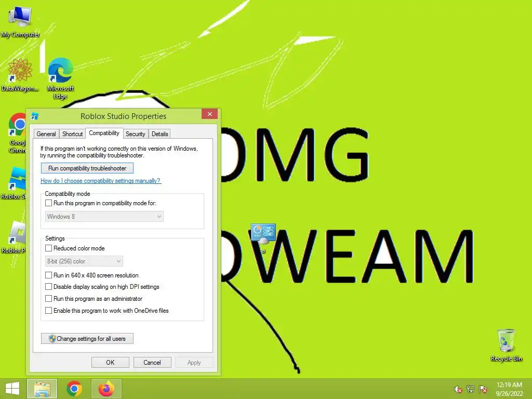532x399 pixels.
Task: Launch Firefox from the taskbar
Action: coord(106,389)
